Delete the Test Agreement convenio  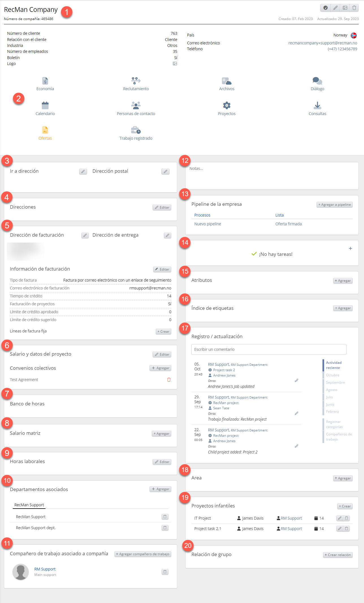tap(169, 380)
